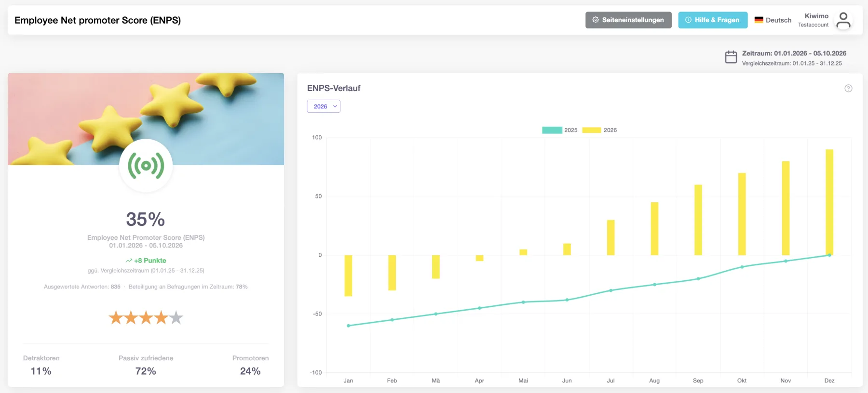Click the five-star rating row

pyautogui.click(x=146, y=318)
